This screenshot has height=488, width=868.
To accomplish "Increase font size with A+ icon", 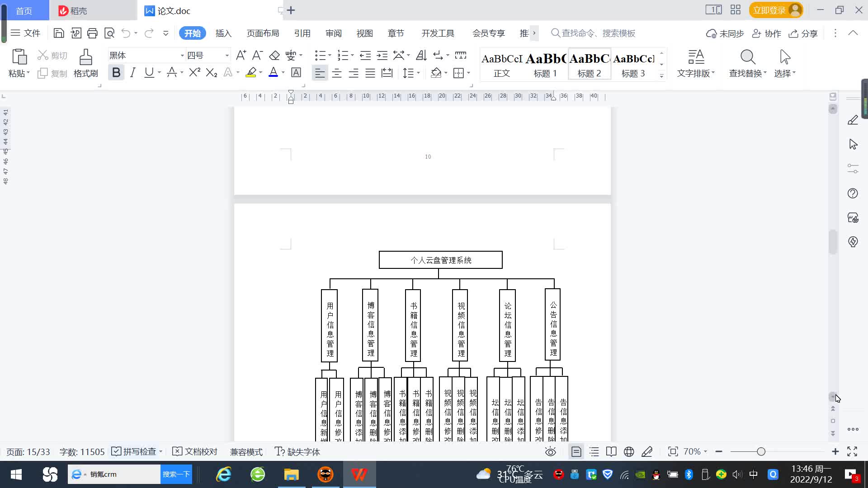I will coord(241,55).
